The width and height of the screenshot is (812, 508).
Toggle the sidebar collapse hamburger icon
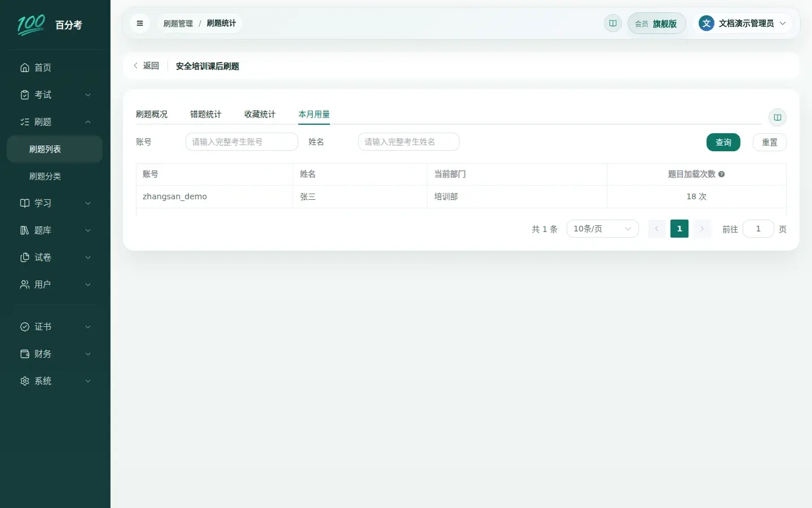140,23
